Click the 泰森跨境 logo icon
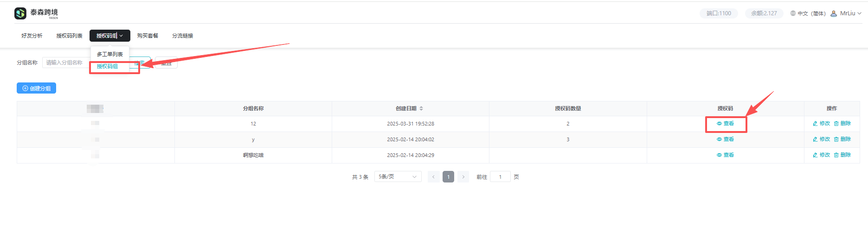The width and height of the screenshot is (868, 245). tap(20, 13)
